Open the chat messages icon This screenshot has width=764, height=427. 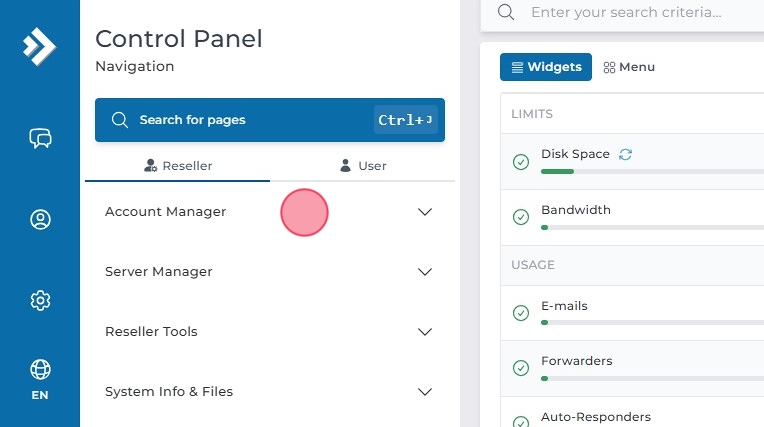click(x=40, y=139)
